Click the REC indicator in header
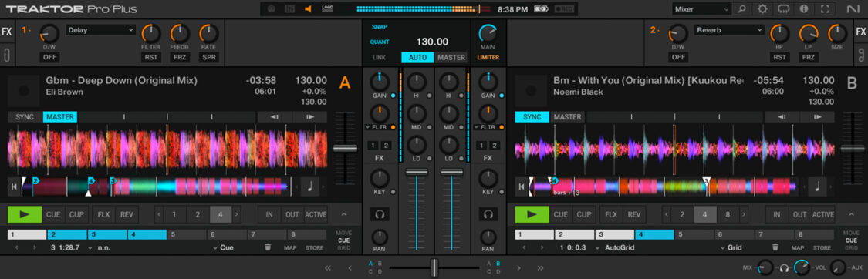868x279 pixels. click(564, 8)
